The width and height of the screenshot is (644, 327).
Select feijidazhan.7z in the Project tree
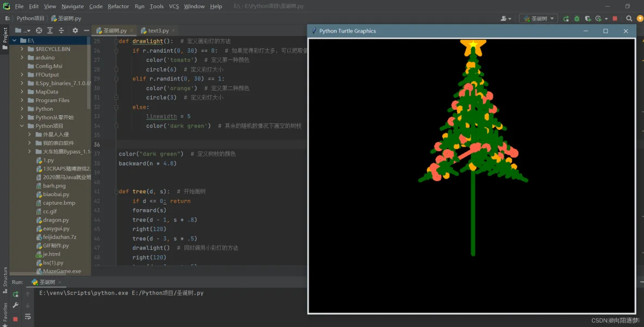point(59,237)
